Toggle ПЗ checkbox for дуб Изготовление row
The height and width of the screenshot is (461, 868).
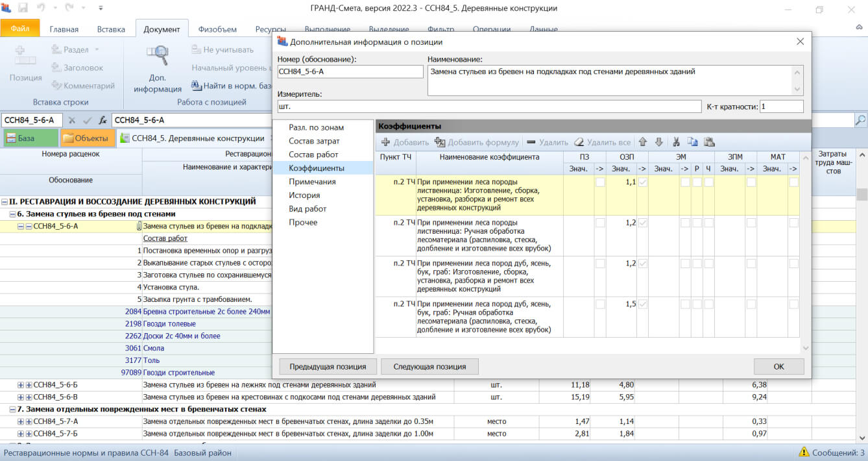click(x=600, y=264)
